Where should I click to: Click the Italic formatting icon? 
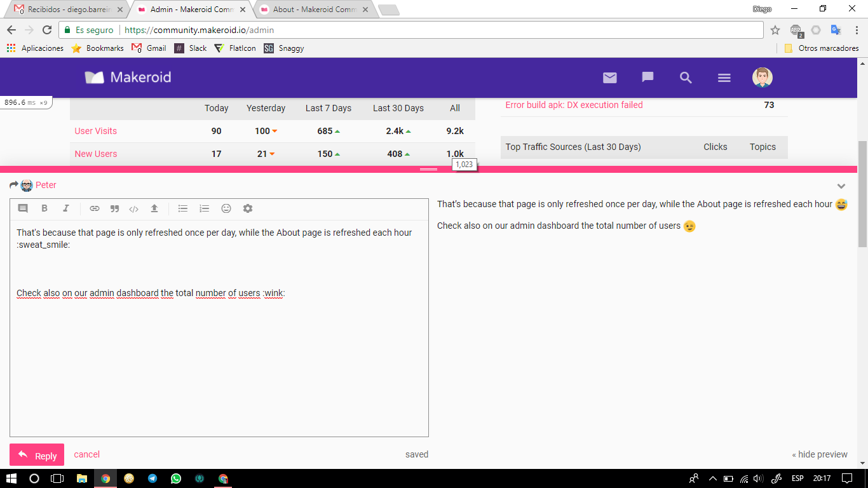coord(65,208)
